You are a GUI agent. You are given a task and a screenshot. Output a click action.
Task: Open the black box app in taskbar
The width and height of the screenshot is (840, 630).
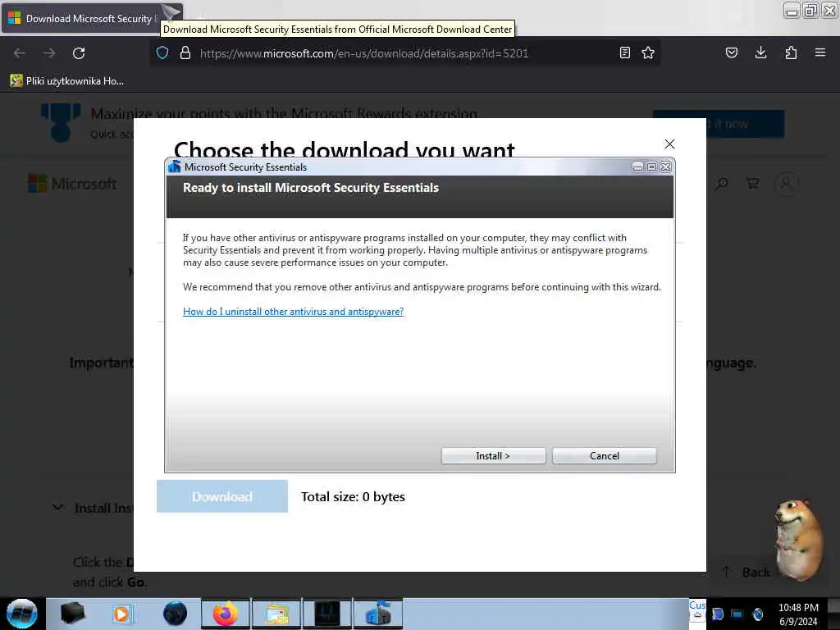[x=72, y=614]
